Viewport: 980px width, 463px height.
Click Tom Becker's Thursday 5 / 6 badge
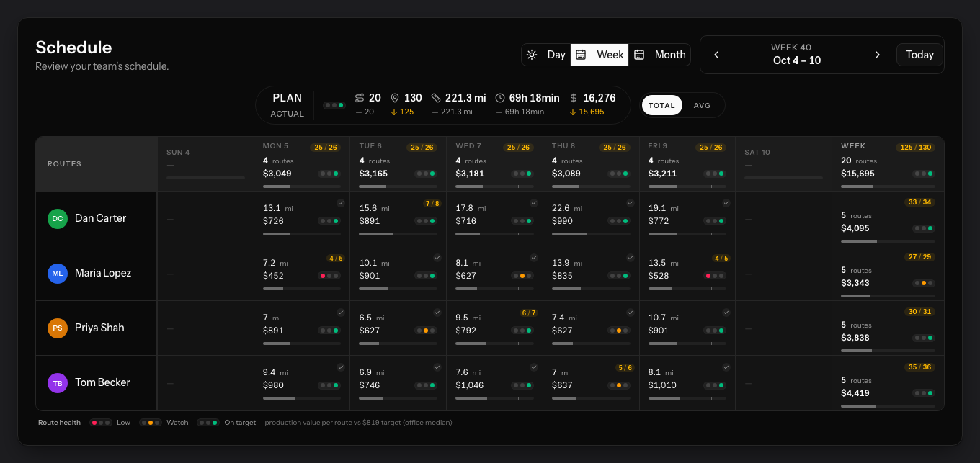point(625,367)
